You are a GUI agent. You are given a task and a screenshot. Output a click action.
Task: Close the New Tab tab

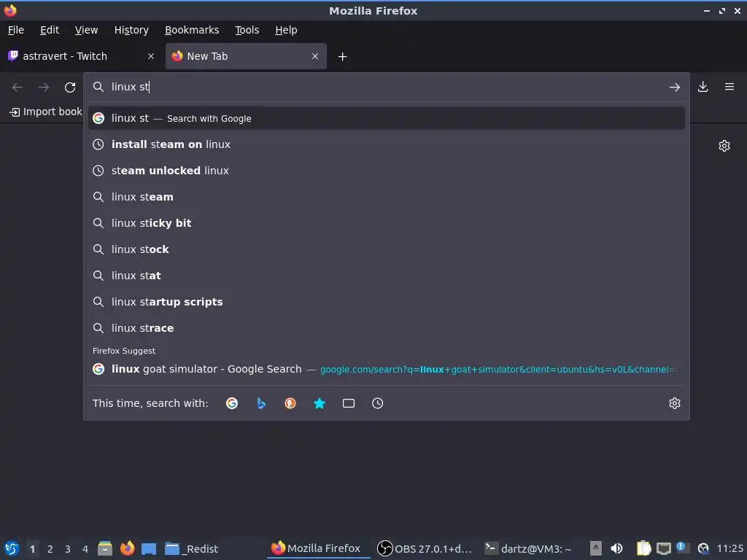pyautogui.click(x=315, y=56)
